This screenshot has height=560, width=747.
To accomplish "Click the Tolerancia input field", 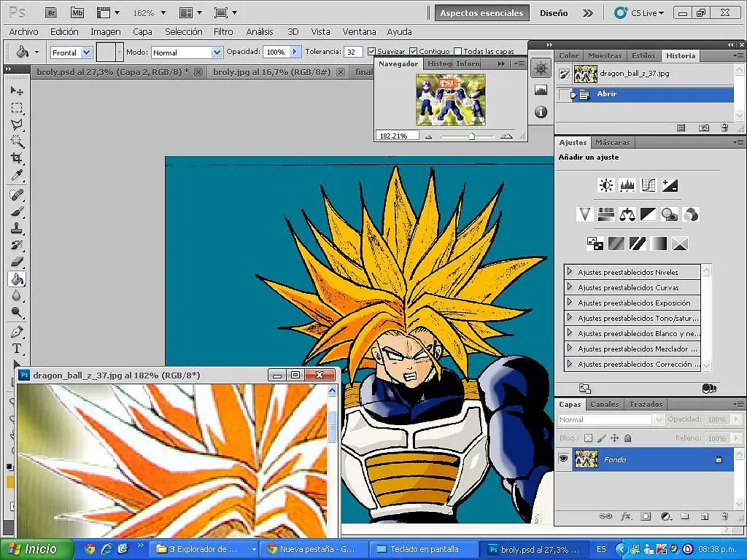I will tap(353, 52).
